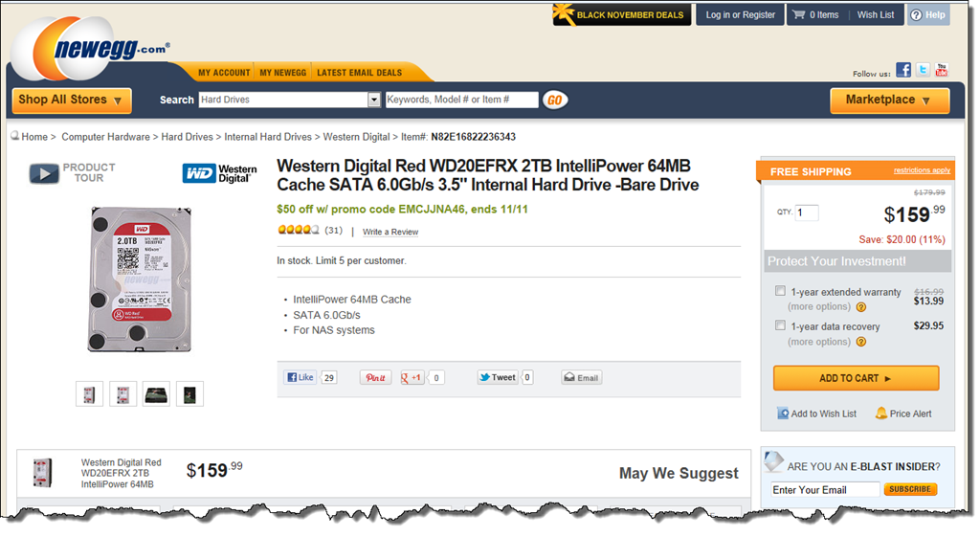Click the Tweet button
The width and height of the screenshot is (980, 537).
(498, 377)
